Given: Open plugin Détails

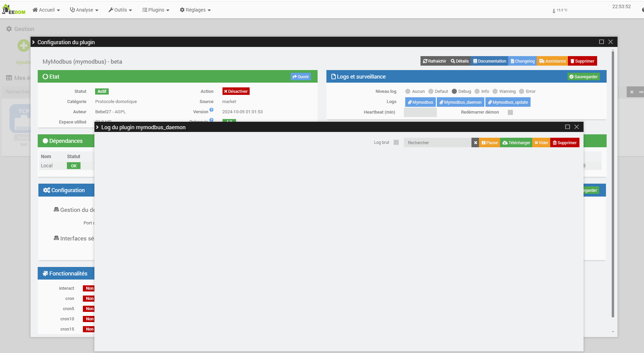Looking at the screenshot, I should 460,61.
